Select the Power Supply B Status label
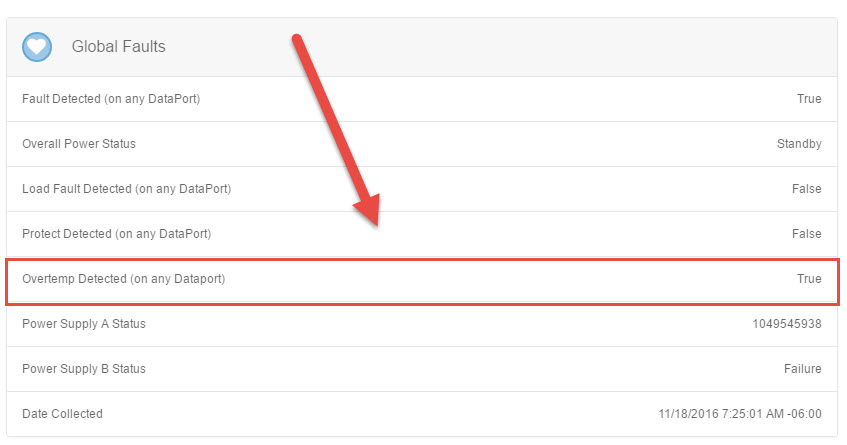The width and height of the screenshot is (847, 445). click(x=84, y=369)
